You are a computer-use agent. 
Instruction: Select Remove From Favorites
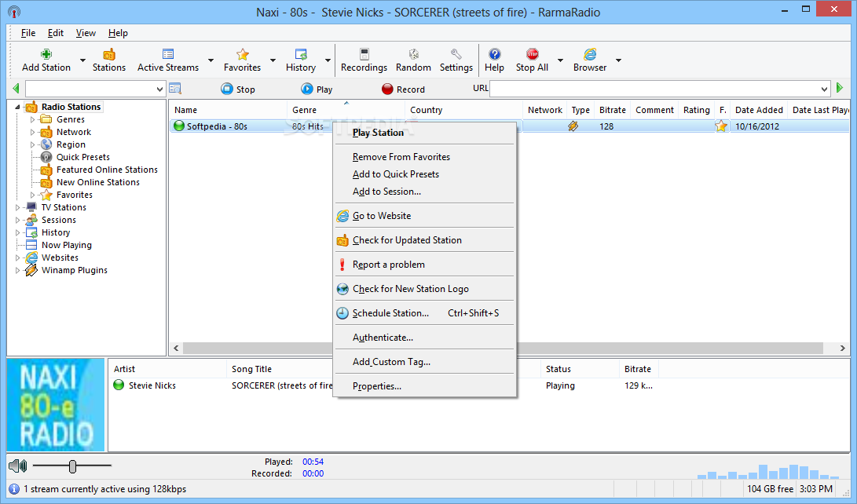click(425, 157)
